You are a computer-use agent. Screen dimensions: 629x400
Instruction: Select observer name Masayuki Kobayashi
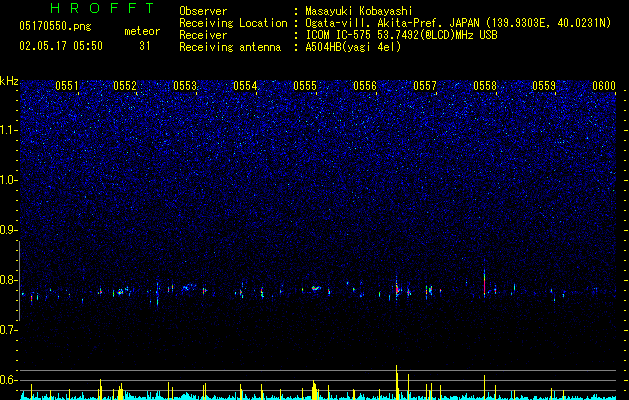point(359,11)
